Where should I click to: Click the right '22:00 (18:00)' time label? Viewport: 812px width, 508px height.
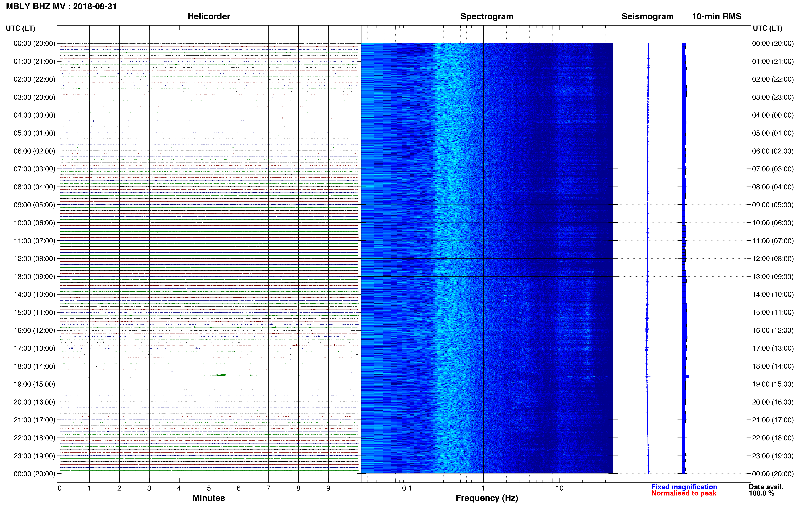pos(773,438)
